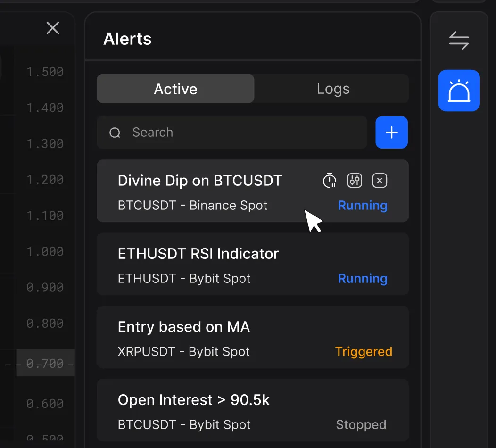The height and width of the screenshot is (448, 496).
Task: Select the 0.700 price level on the scale
Action: tap(46, 363)
